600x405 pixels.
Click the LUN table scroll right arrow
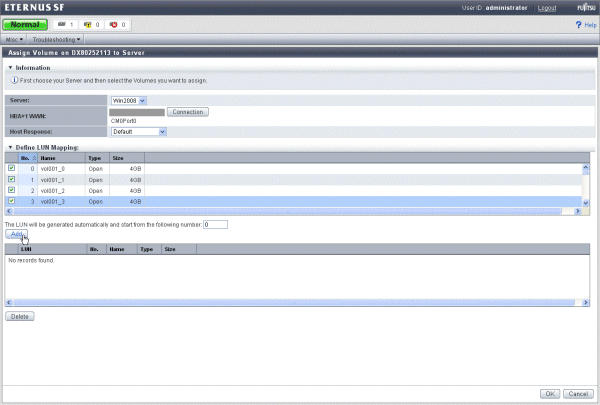click(585, 302)
